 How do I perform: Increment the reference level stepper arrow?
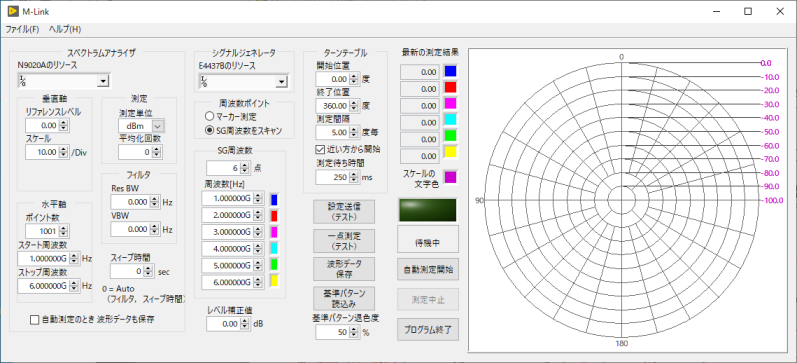pos(64,123)
